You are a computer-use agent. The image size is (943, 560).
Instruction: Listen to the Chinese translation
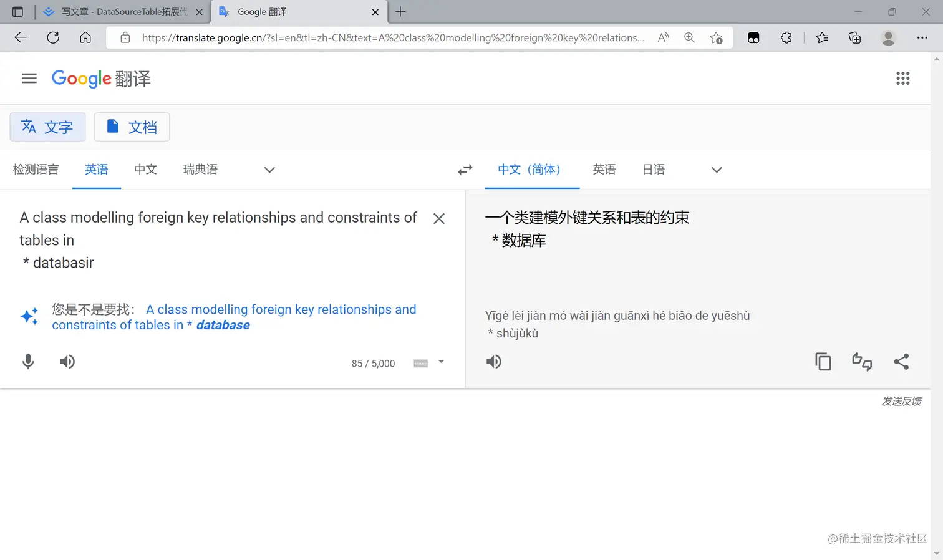pos(494,362)
